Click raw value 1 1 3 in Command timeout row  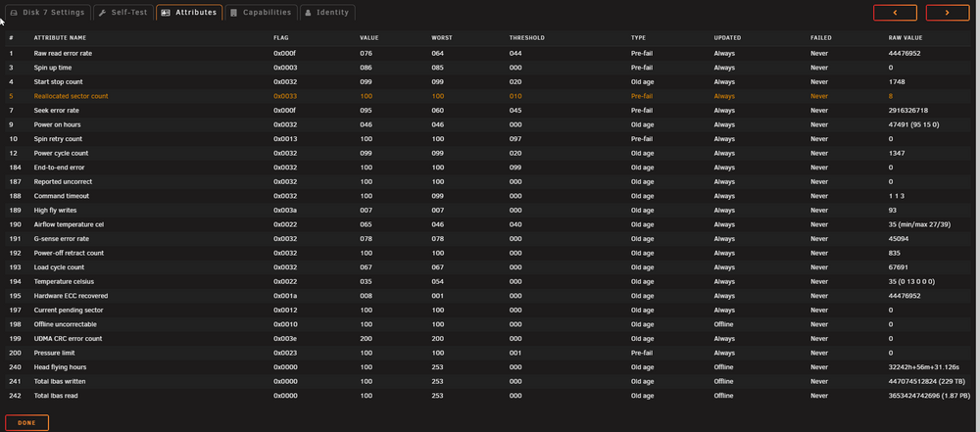click(895, 196)
